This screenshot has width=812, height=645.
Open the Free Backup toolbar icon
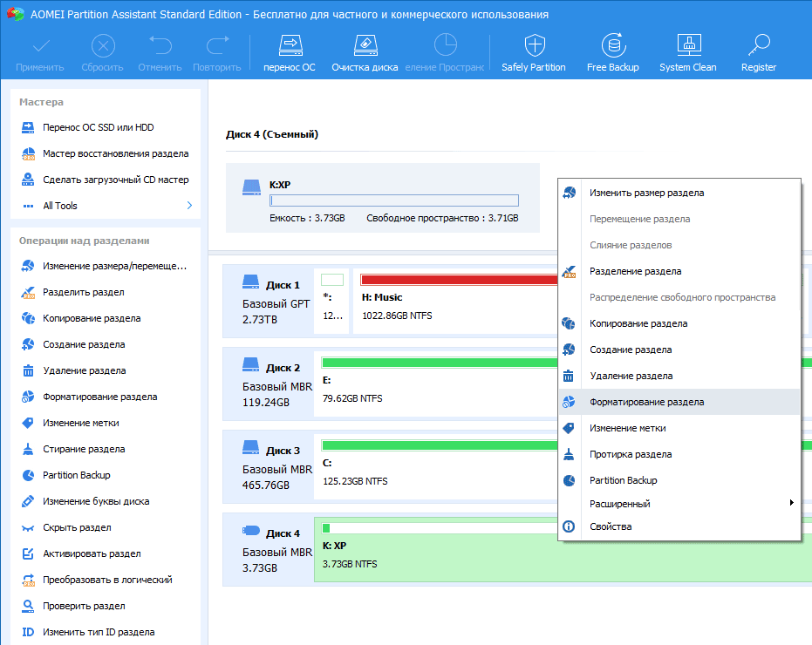[x=613, y=45]
